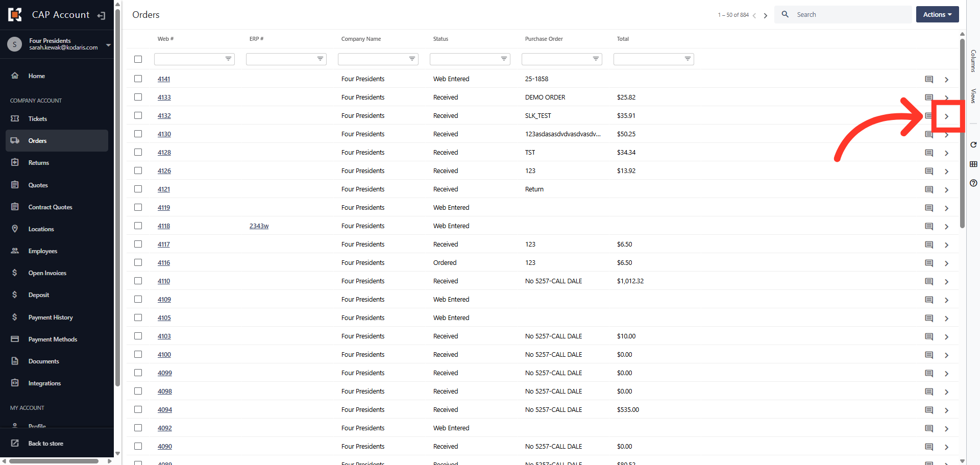Image resolution: width=980 pixels, height=465 pixels.
Task: Open filter menu icon for ERP # column
Action: click(x=320, y=59)
